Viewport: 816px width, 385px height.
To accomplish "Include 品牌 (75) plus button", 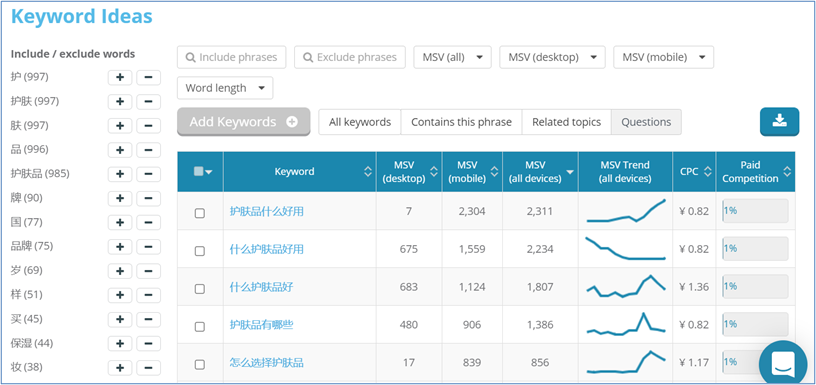I will pyautogui.click(x=120, y=246).
